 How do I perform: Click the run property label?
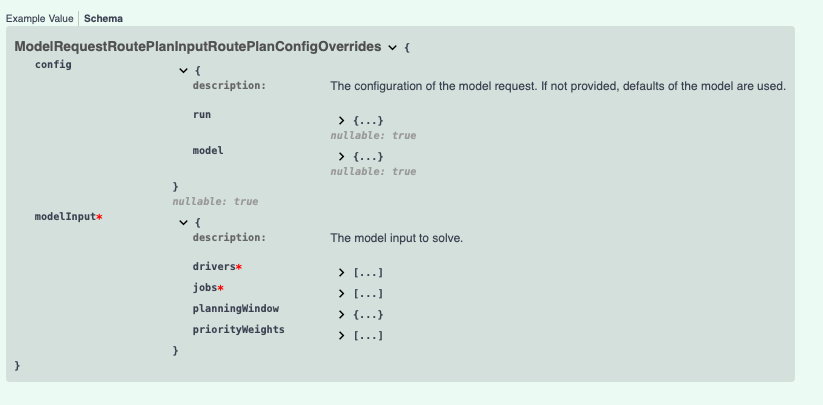202,115
